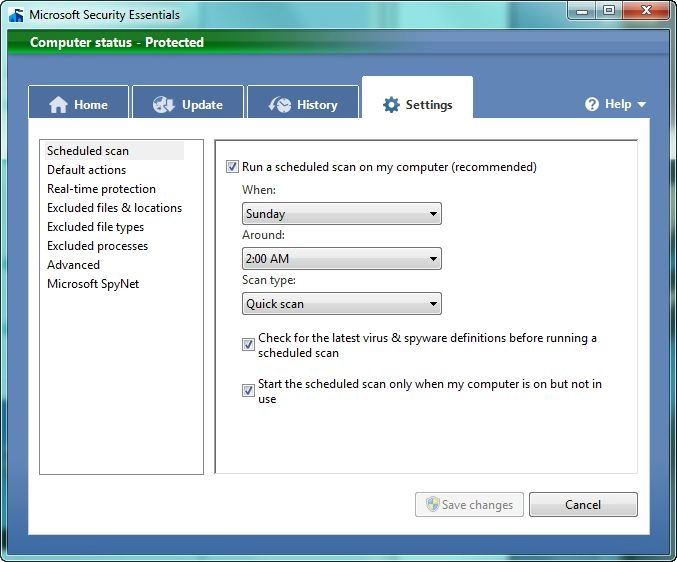Image resolution: width=677 pixels, height=562 pixels.
Task: Click the house icon on Home tab
Action: [58, 104]
